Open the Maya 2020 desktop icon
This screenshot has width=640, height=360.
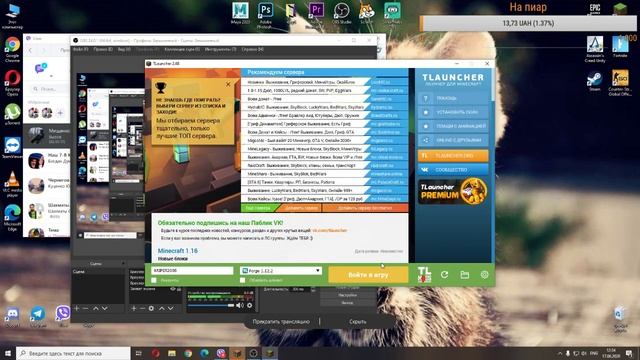[240, 13]
